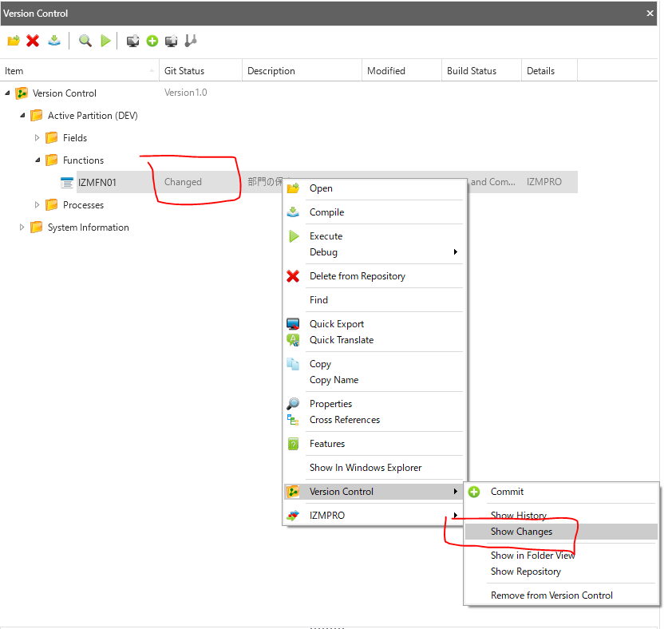
Task: Click the Version Control submenu icon
Action: pos(293,492)
